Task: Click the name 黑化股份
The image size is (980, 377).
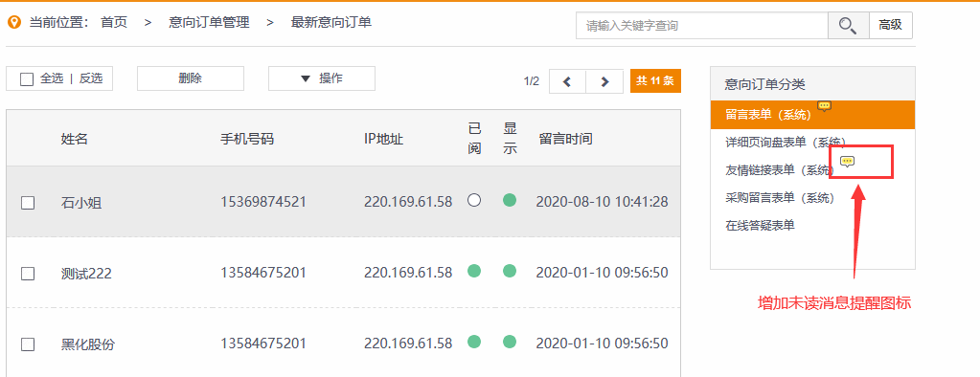Action: click(88, 344)
